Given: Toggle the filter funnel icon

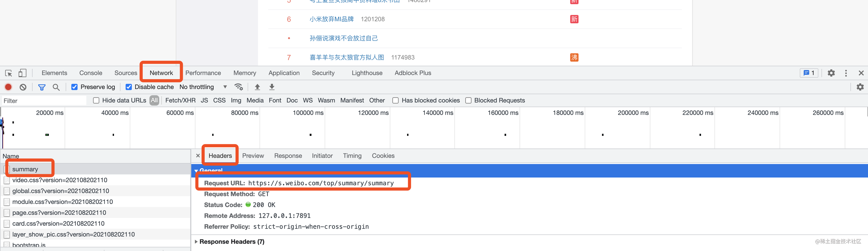Looking at the screenshot, I should [42, 87].
